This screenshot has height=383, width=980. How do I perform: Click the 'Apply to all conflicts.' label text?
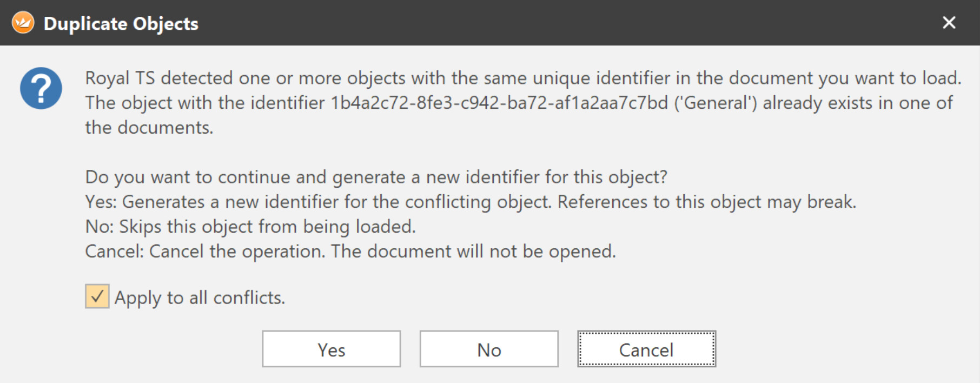(x=200, y=298)
